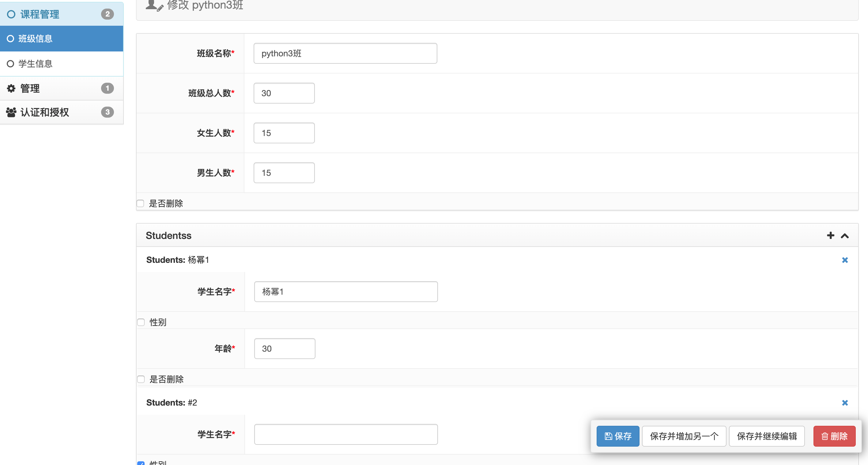Remove the Students: 杨幂1 inline via its × icon
Viewport: 868px width, 465px height.
click(x=845, y=260)
